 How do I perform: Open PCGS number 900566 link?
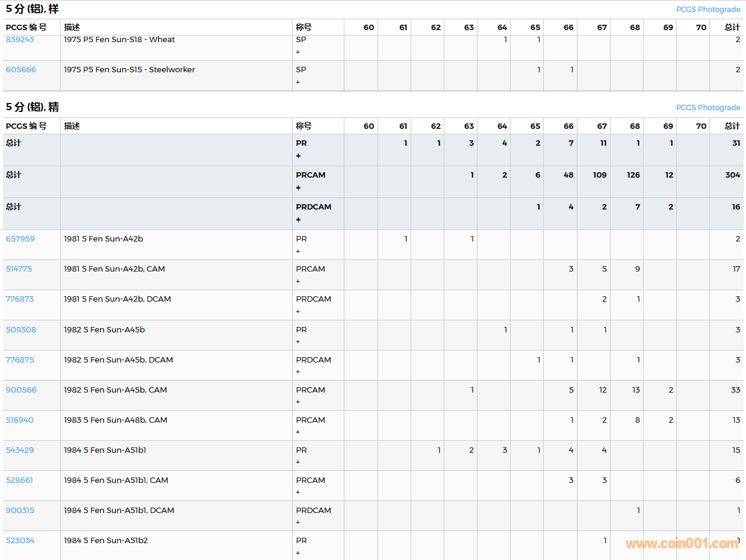(x=21, y=390)
